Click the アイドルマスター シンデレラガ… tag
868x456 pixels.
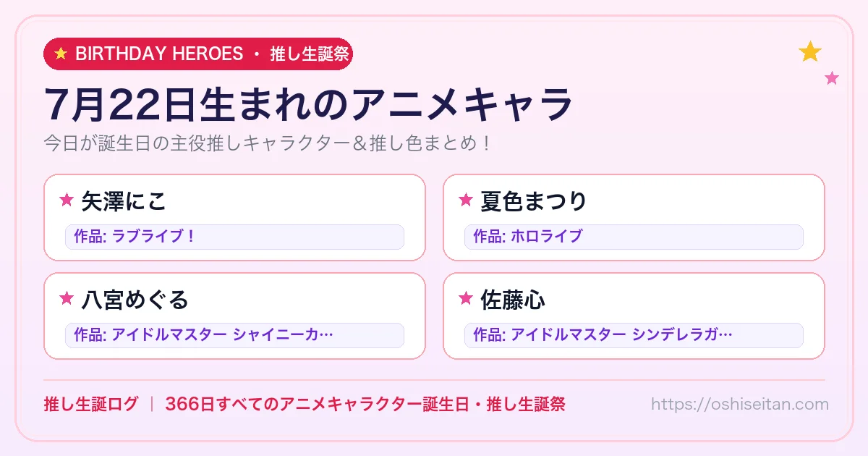tap(634, 335)
